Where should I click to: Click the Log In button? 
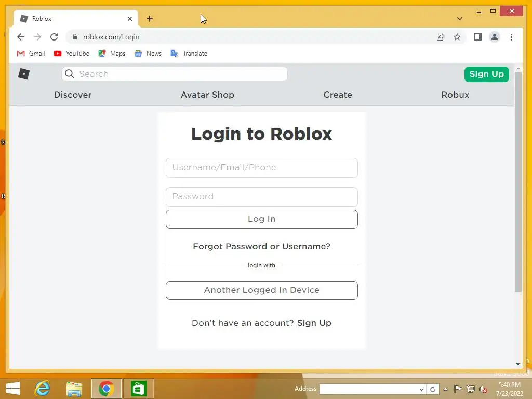(262, 219)
